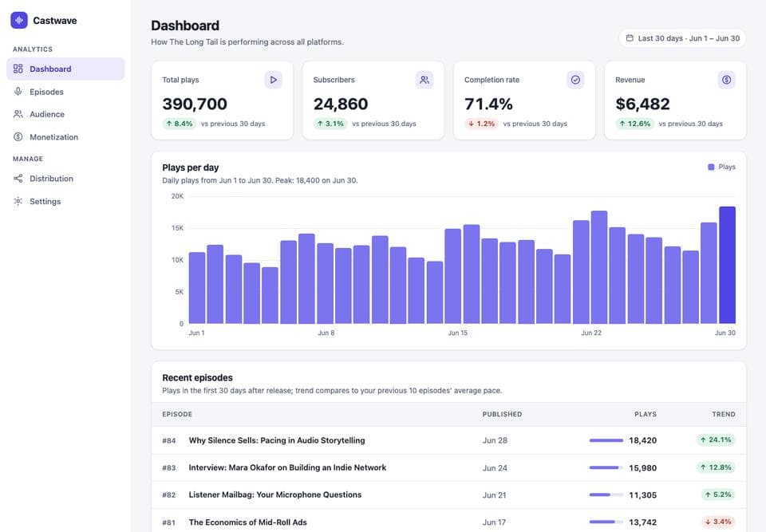Click the Plays per day chart title

pyautogui.click(x=191, y=167)
